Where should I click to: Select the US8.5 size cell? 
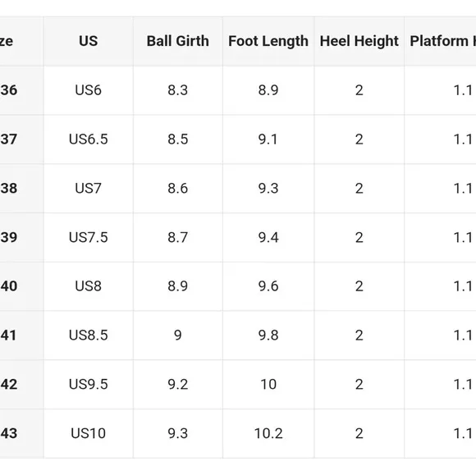[89, 335]
